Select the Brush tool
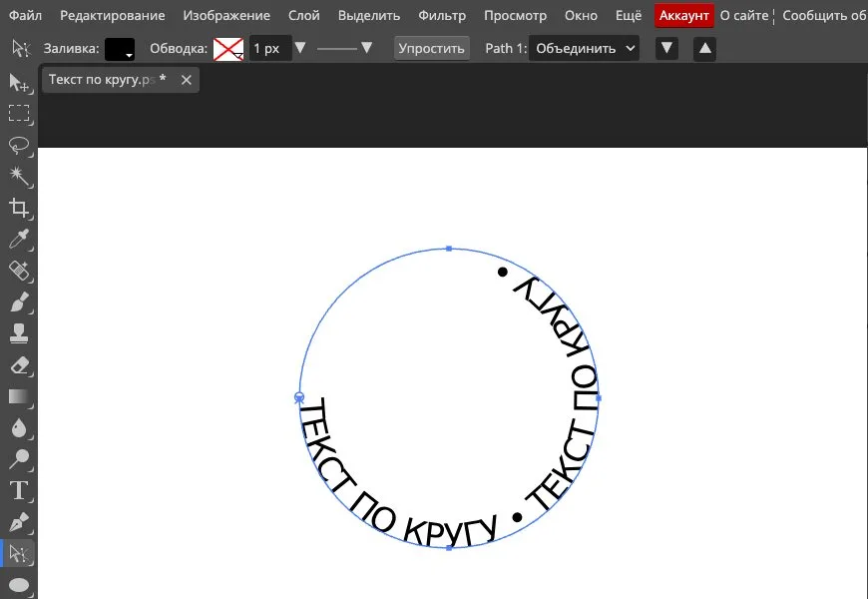The image size is (868, 599). tap(19, 301)
